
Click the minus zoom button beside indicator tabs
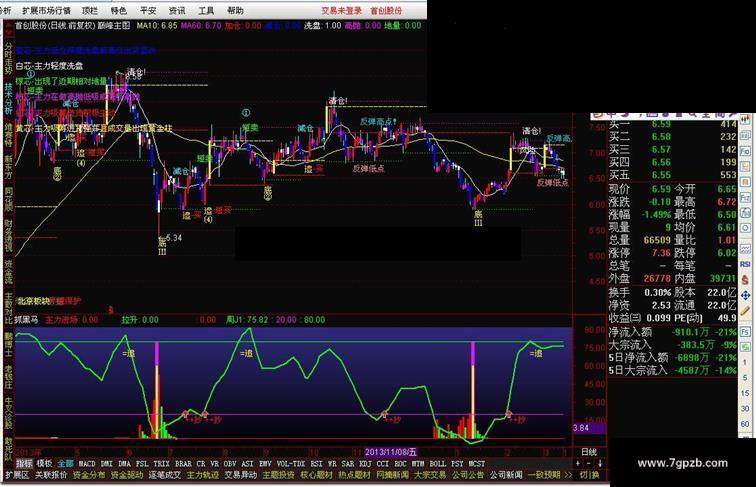tap(589, 463)
